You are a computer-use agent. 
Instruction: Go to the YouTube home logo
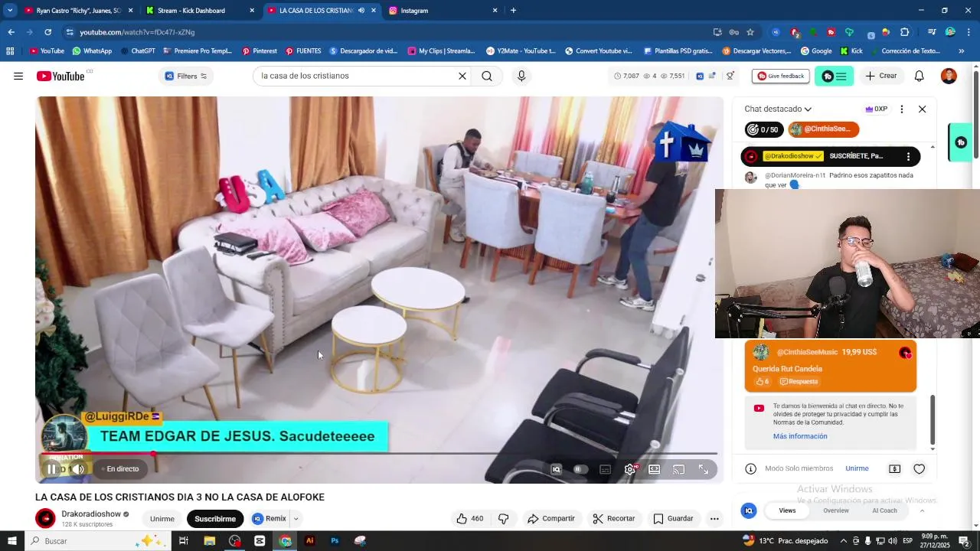click(60, 76)
